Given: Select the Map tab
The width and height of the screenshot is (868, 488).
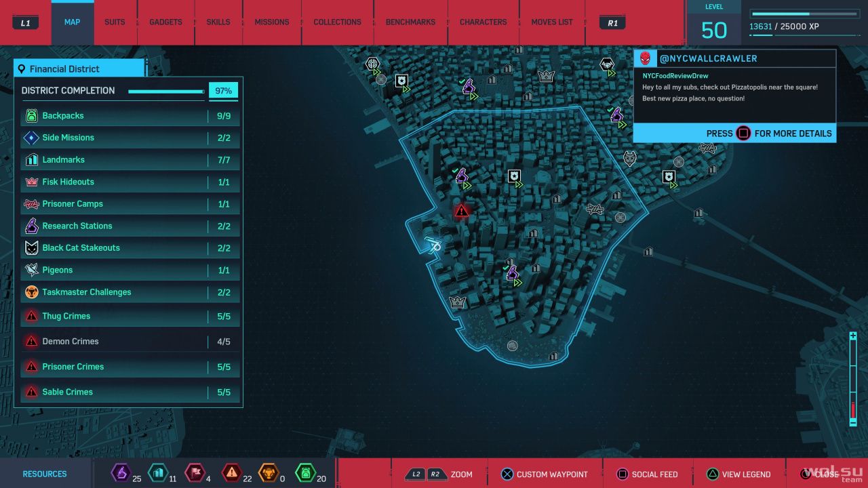Looking at the screenshot, I should [72, 22].
